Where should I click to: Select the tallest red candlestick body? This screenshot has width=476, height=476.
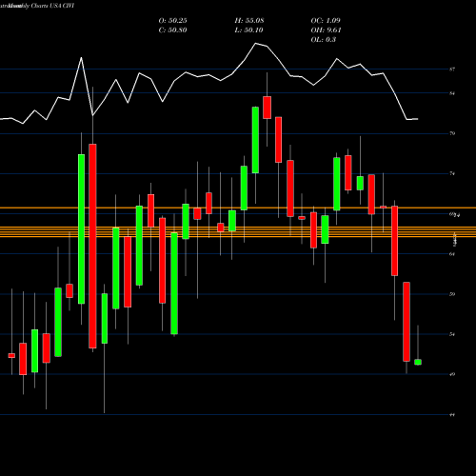point(92,246)
